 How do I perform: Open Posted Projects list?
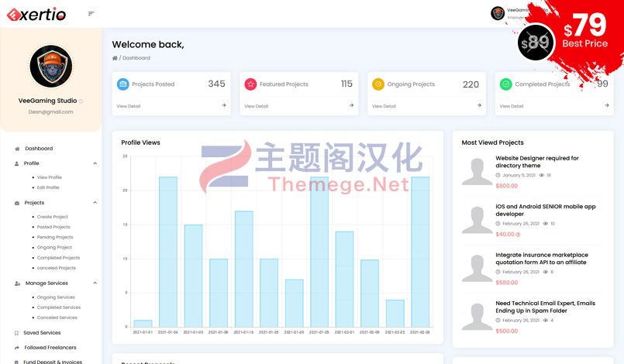point(53,227)
